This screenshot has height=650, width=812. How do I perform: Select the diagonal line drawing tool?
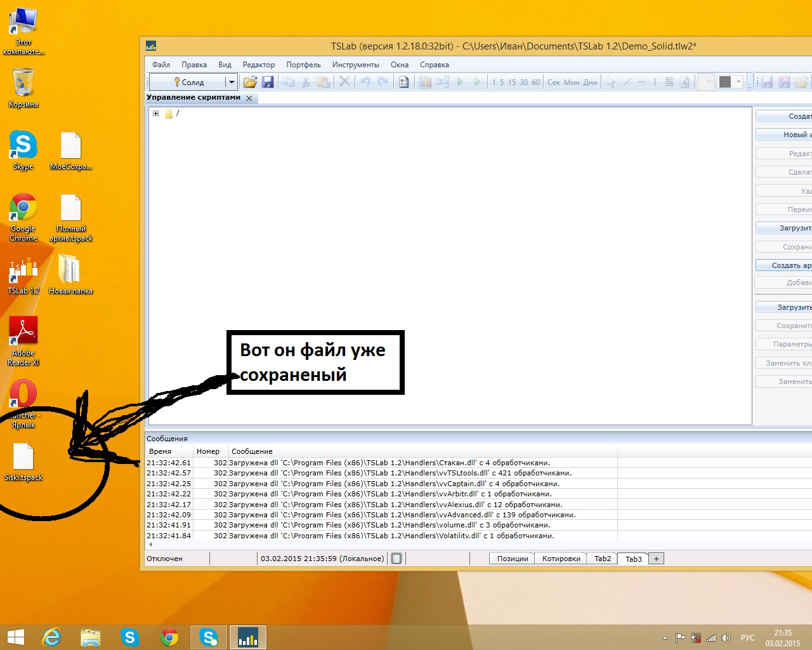[x=627, y=82]
